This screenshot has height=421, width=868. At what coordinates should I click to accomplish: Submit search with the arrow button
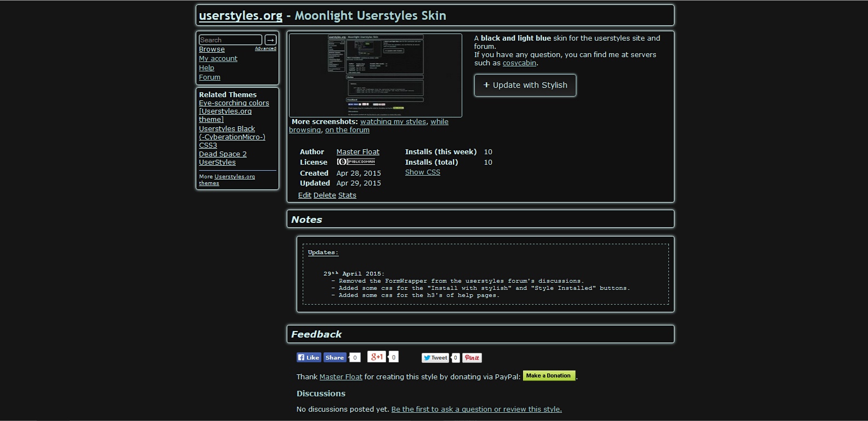(x=270, y=40)
